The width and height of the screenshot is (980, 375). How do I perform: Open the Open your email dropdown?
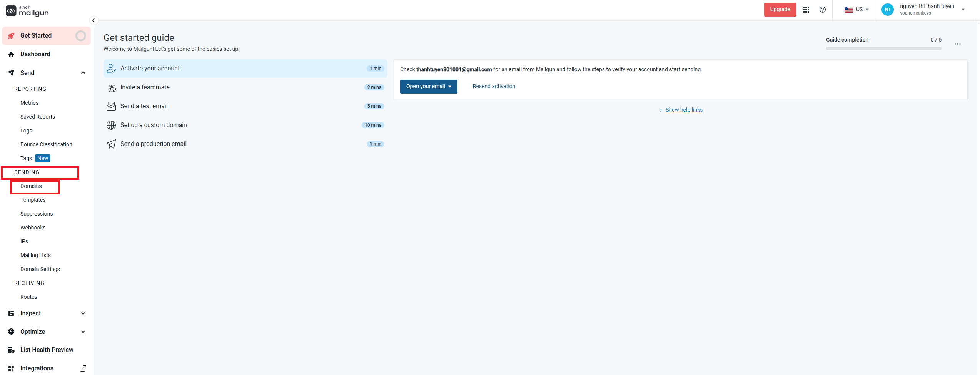[429, 87]
